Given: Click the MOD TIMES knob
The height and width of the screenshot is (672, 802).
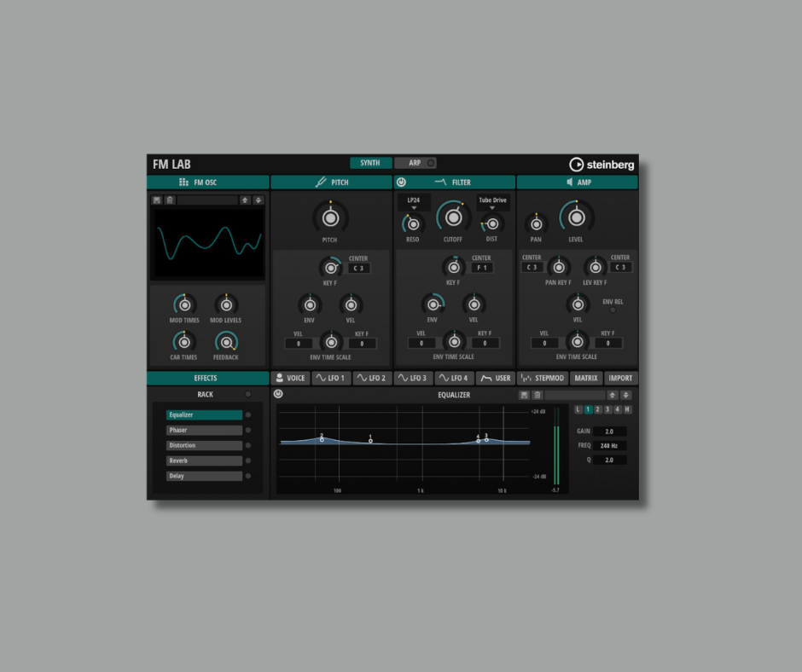Looking at the screenshot, I should coord(184,304).
